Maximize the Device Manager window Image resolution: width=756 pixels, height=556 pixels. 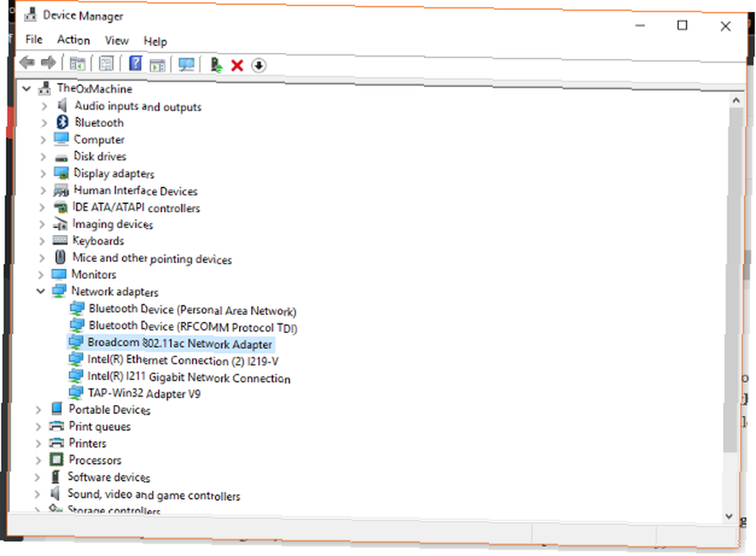(x=682, y=25)
